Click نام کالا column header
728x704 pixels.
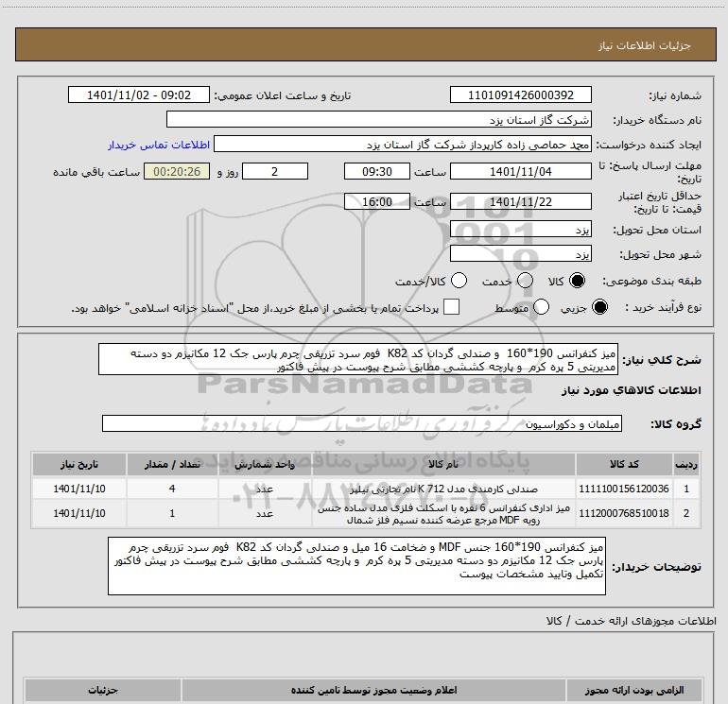[443, 465]
